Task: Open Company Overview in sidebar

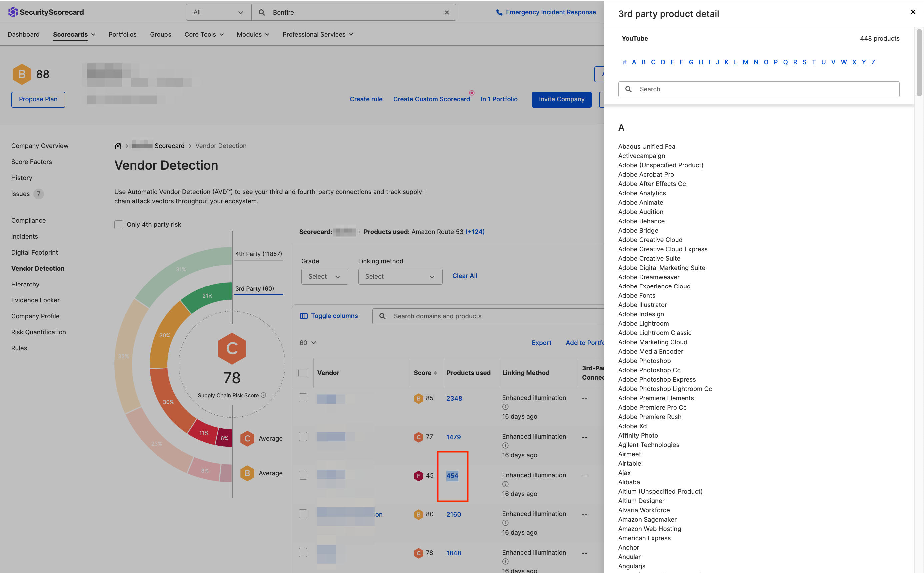Action: point(40,146)
